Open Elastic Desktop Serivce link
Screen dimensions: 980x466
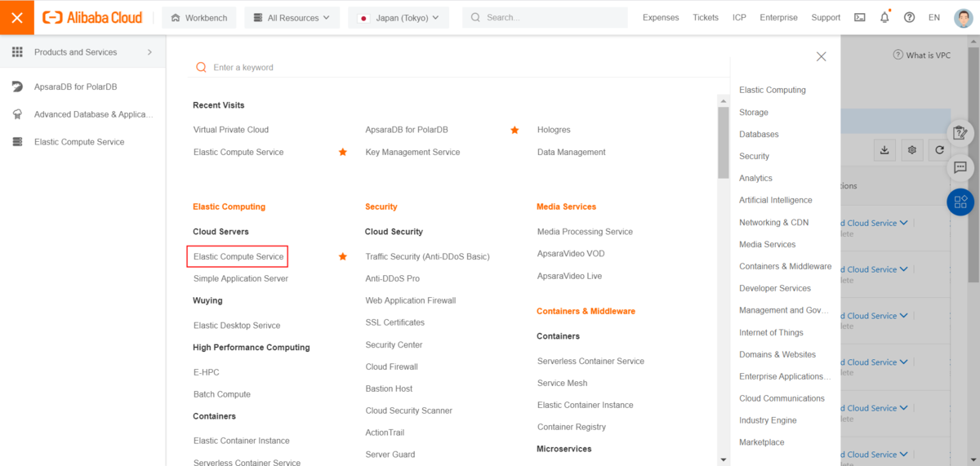[x=237, y=325]
